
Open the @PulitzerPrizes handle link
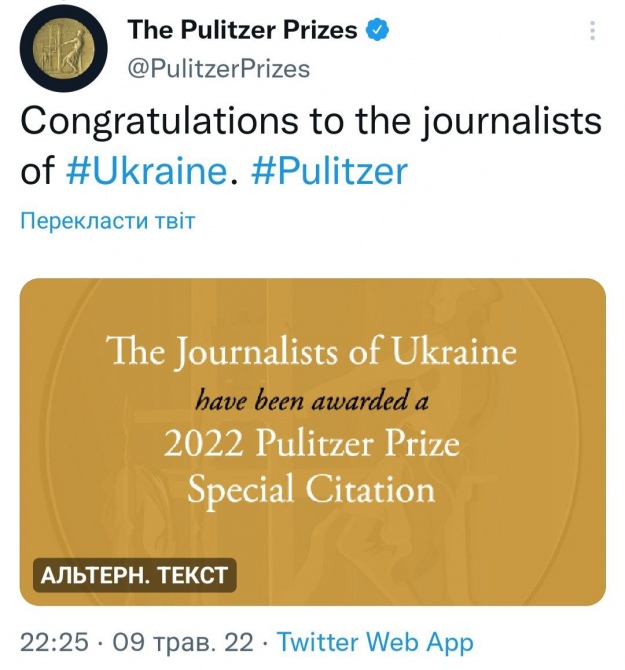tap(218, 68)
